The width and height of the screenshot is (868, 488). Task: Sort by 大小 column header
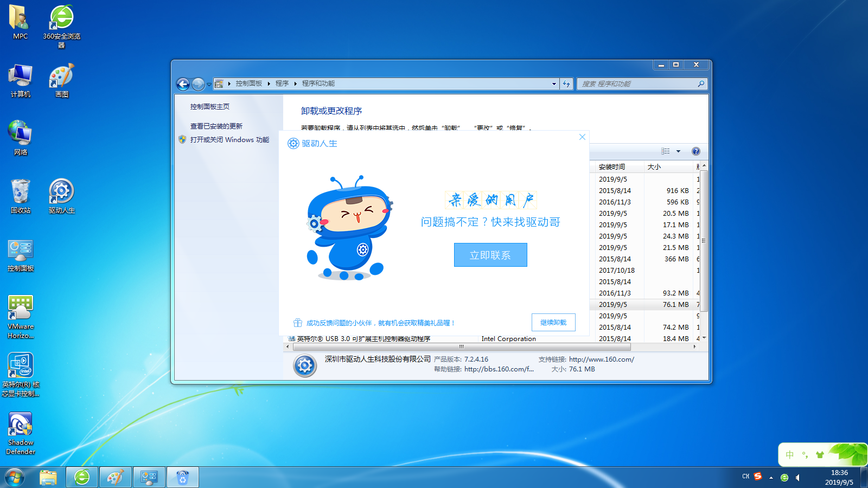tap(669, 167)
